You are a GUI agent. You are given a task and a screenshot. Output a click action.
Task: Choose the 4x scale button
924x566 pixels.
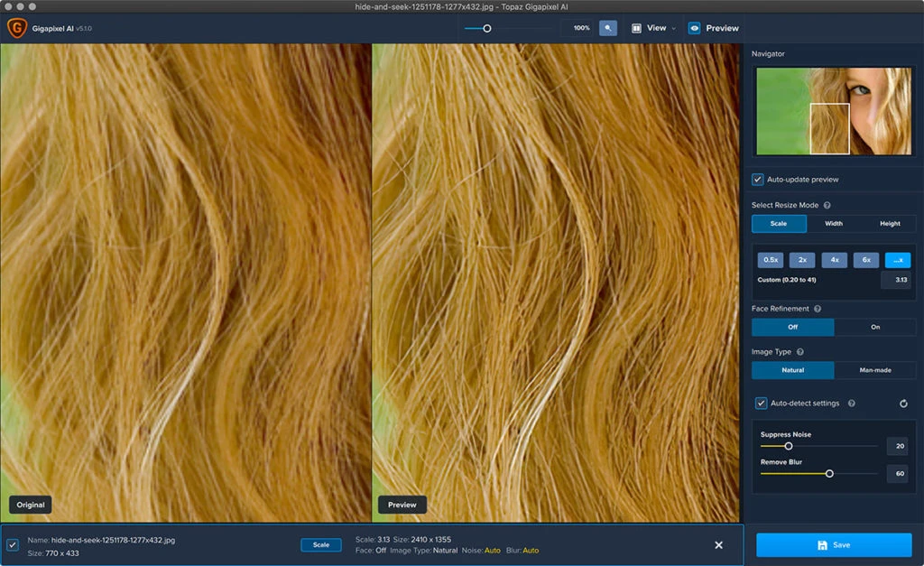click(x=834, y=260)
